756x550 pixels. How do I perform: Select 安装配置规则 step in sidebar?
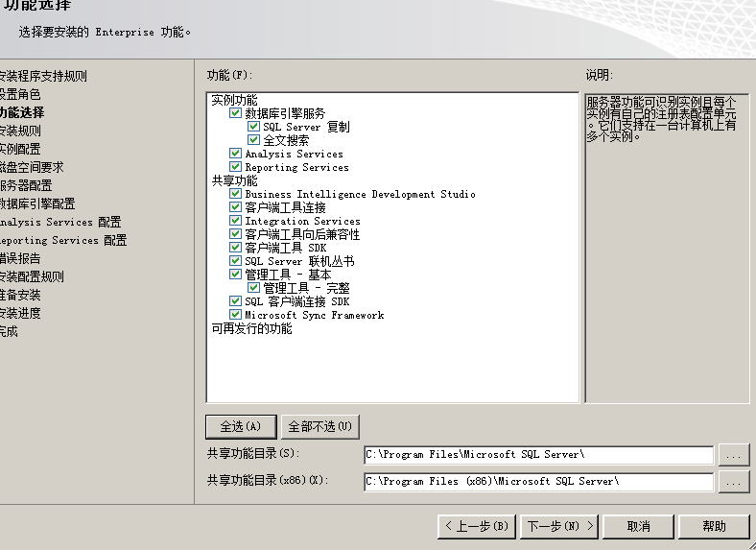click(32, 277)
